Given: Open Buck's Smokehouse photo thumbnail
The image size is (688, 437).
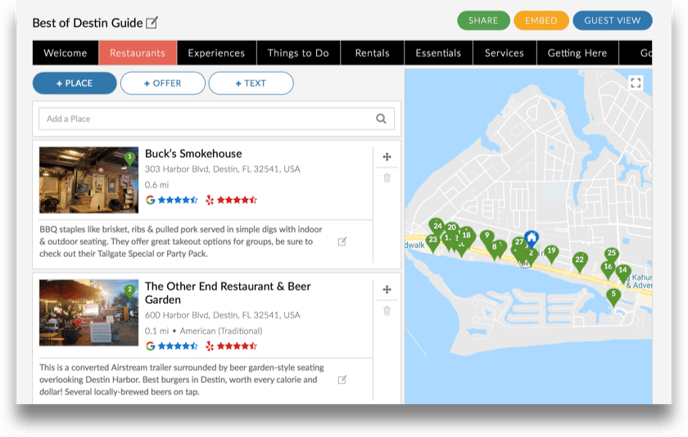Looking at the screenshot, I should click(x=89, y=180).
